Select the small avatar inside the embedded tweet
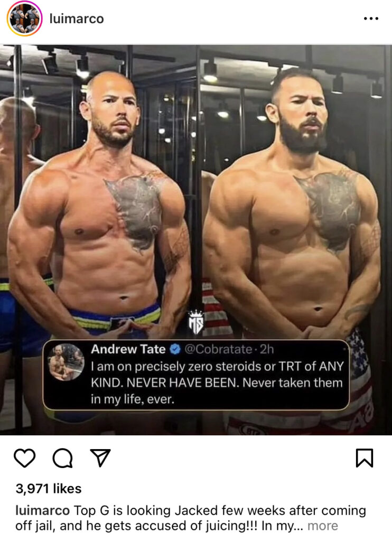Image resolution: width=392 pixels, height=541 pixels. tap(66, 362)
